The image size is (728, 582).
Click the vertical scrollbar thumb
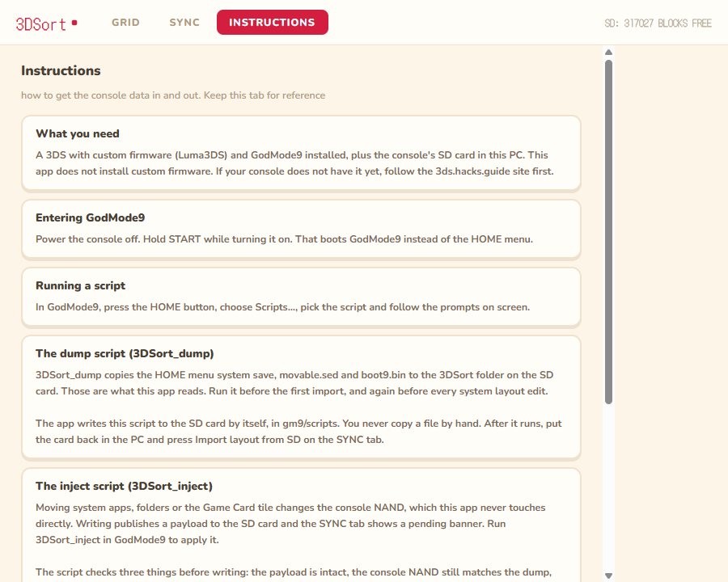click(x=608, y=232)
